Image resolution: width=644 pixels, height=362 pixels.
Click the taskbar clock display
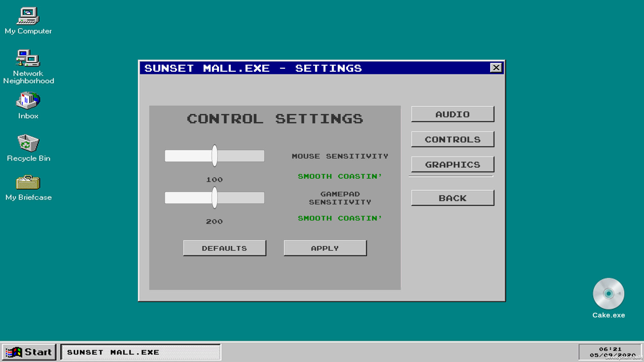tap(610, 352)
